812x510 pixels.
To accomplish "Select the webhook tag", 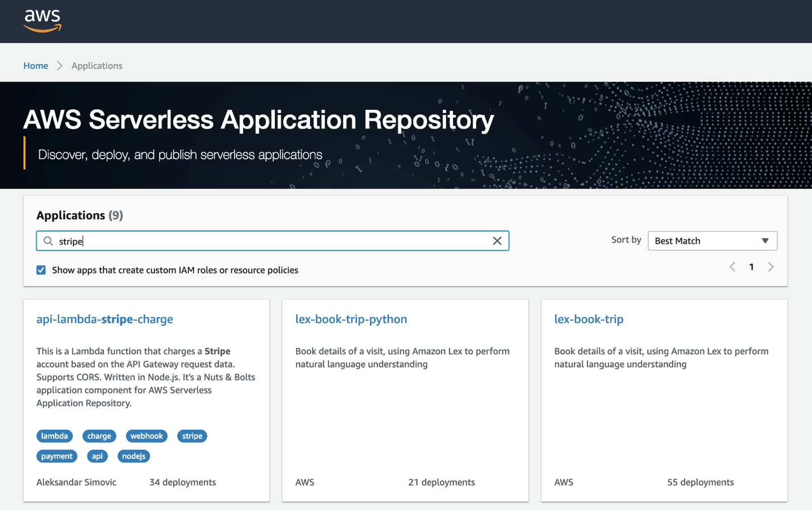I will 147,436.
